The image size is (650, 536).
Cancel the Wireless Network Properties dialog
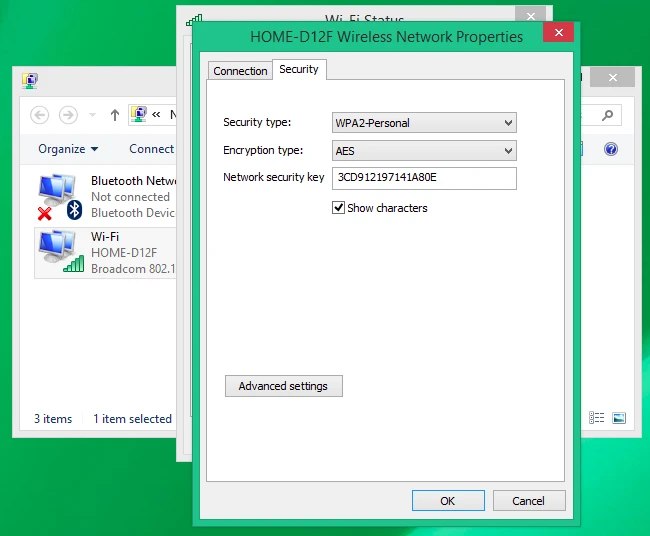click(528, 501)
